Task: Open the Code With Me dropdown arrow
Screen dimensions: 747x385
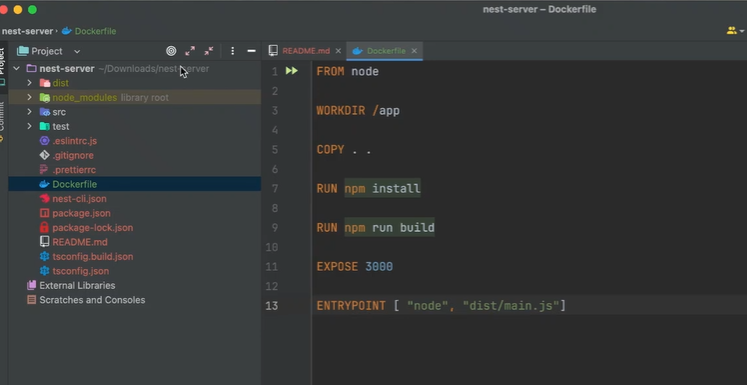Action: pos(742,31)
